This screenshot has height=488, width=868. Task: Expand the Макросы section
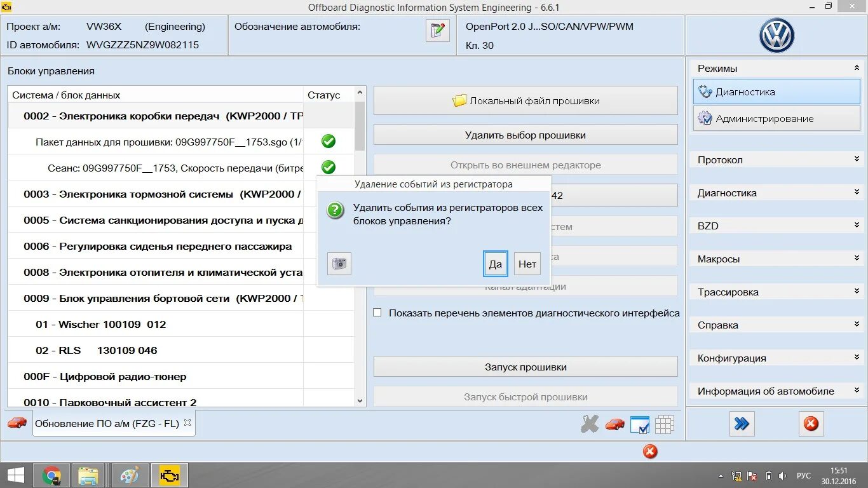tap(857, 259)
